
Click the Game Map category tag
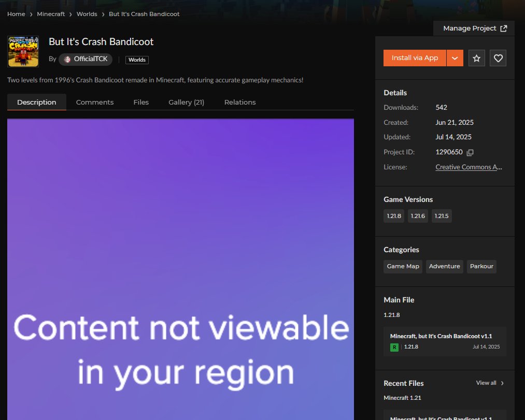point(403,266)
